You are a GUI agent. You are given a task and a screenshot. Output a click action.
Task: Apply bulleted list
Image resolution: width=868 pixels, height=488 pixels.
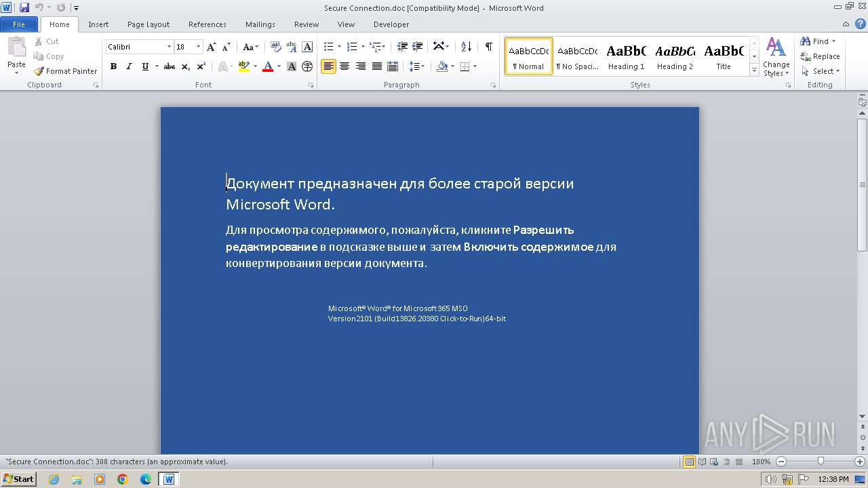click(328, 47)
